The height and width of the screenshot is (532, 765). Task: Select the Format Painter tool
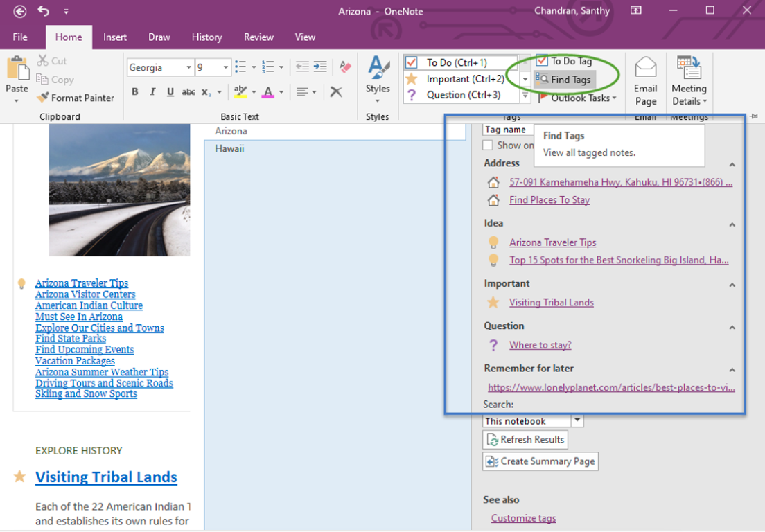tap(76, 98)
